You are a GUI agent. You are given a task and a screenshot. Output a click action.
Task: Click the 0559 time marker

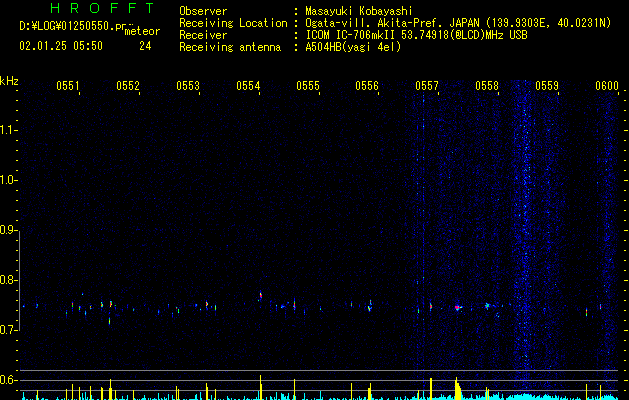[x=547, y=86]
